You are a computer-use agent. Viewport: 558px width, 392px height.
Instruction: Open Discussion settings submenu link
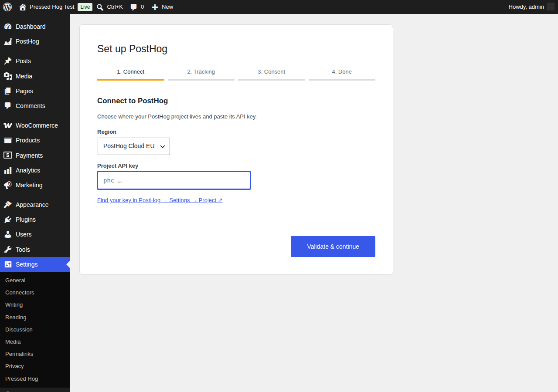19,330
